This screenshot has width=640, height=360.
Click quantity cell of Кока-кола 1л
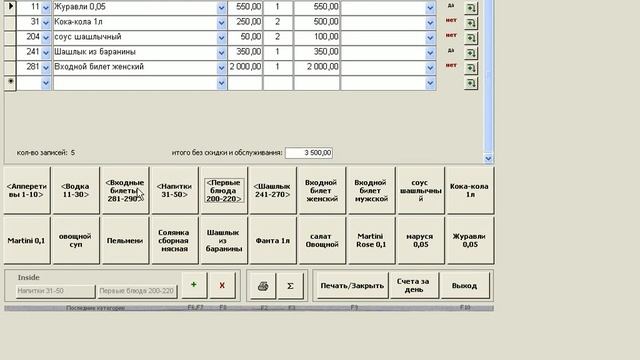pyautogui.click(x=278, y=22)
